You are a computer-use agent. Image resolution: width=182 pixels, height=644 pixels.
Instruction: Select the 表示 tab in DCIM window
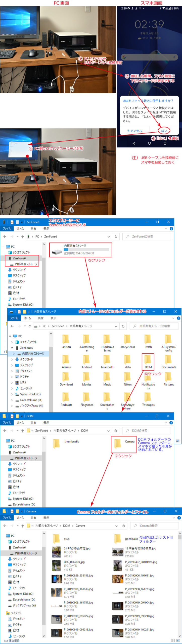[46, 423]
